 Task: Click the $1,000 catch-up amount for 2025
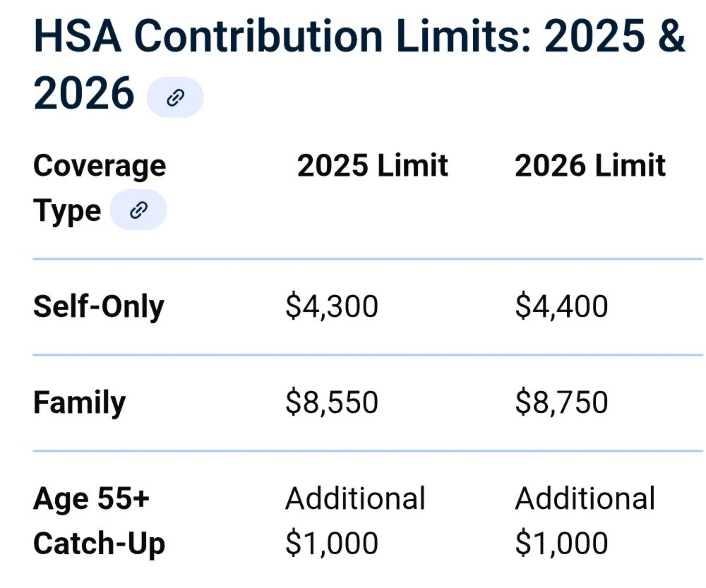click(x=331, y=544)
